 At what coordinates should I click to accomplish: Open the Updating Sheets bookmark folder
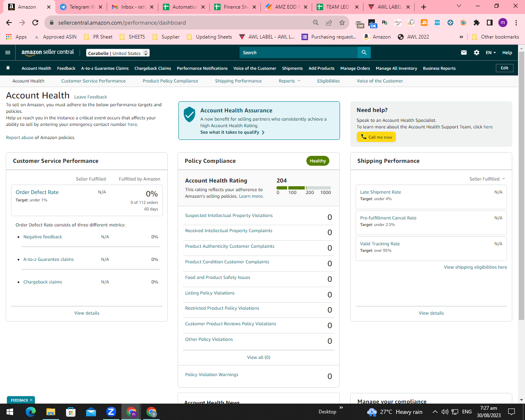[209, 37]
